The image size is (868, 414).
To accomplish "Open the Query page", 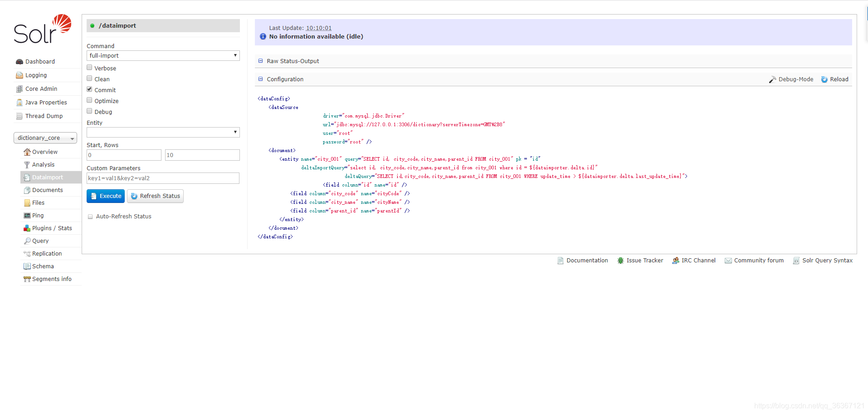I will pyautogui.click(x=40, y=241).
